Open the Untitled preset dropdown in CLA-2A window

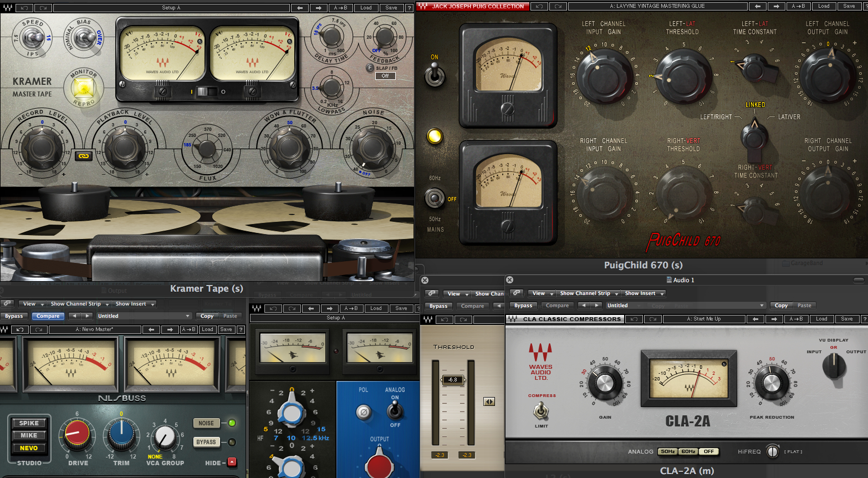point(685,306)
